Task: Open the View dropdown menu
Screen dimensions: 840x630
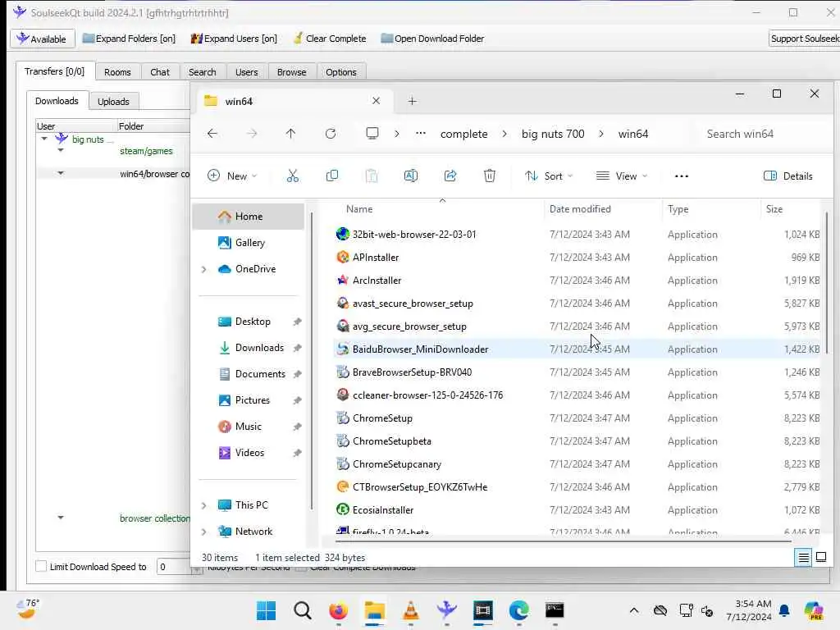Action: point(622,176)
